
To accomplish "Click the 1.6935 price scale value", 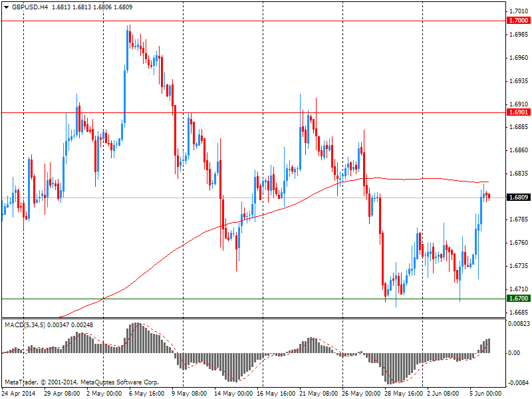I will (519, 80).
